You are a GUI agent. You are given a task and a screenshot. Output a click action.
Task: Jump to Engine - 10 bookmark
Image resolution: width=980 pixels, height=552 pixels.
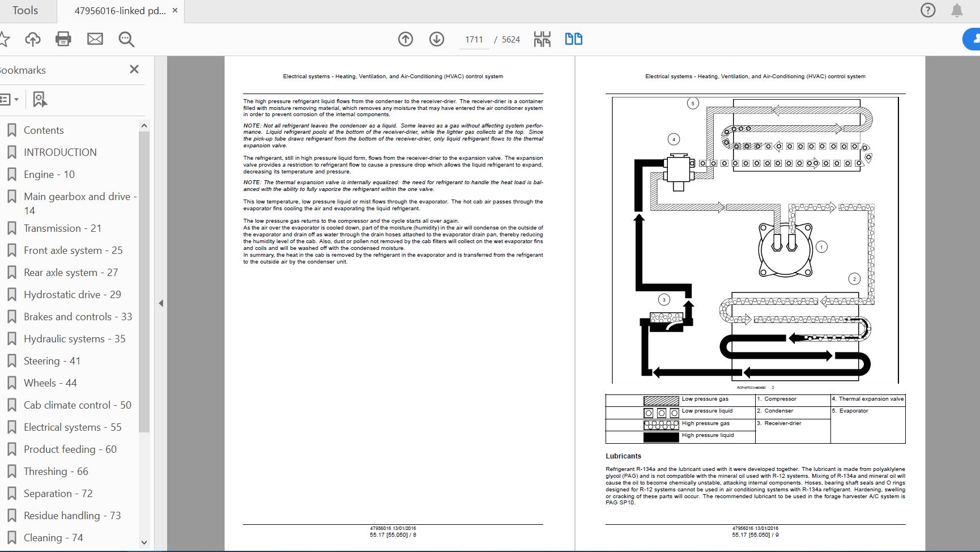click(49, 175)
